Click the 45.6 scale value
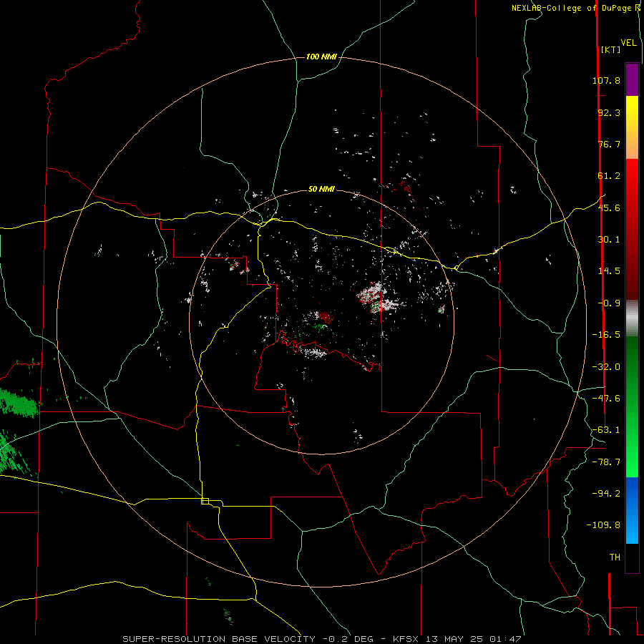This screenshot has width=644, height=644. click(609, 208)
